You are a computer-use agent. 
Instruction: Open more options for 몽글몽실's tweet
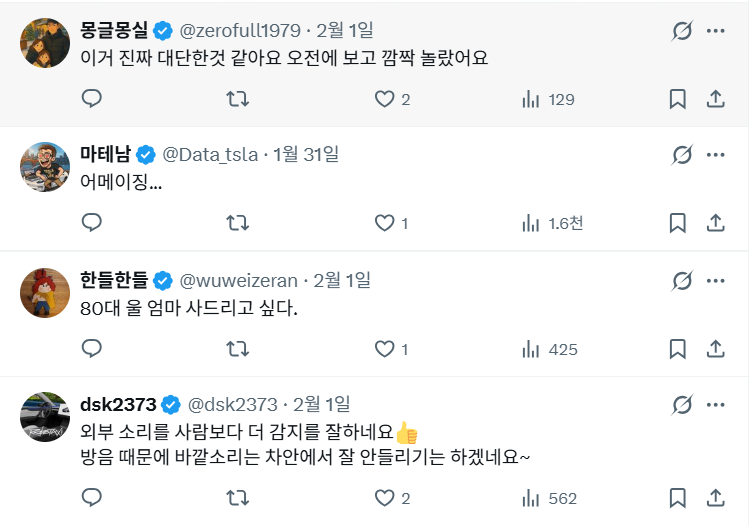[715, 31]
